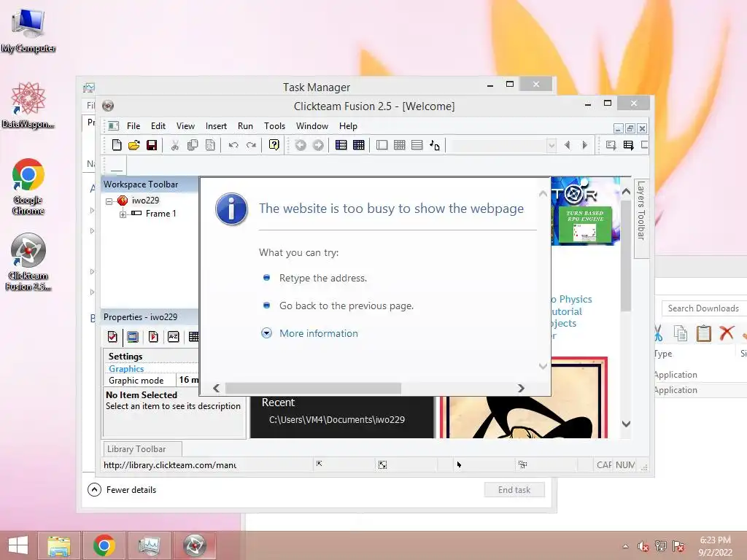Switch to the Library Toolbar tab

[x=142, y=448]
